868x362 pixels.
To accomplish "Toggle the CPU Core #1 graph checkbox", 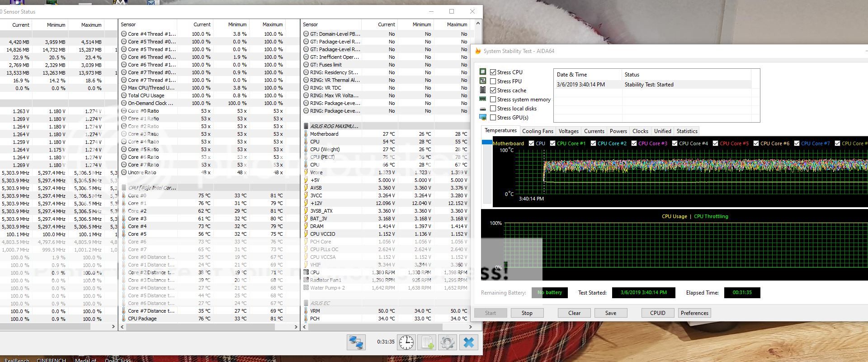I will (552, 143).
